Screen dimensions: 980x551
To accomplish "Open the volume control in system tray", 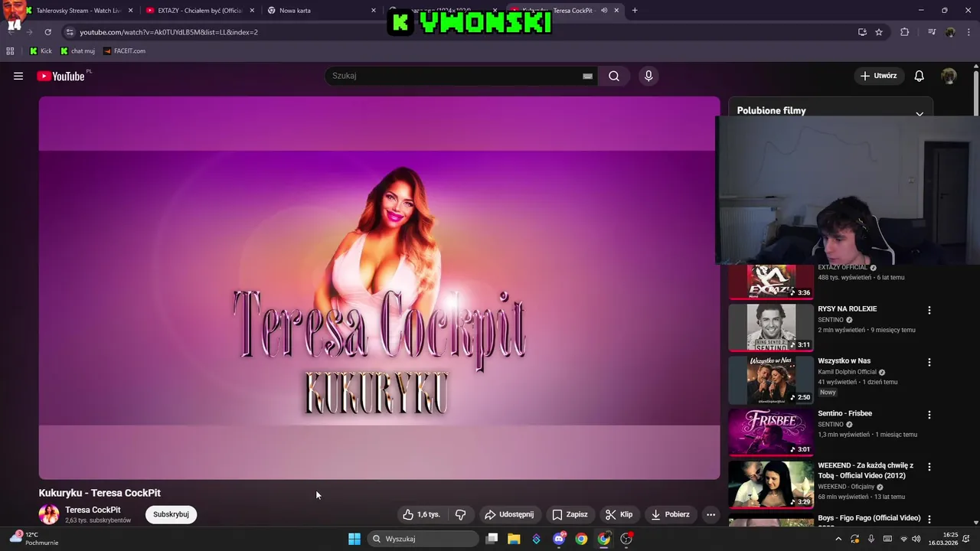I will click(x=916, y=539).
